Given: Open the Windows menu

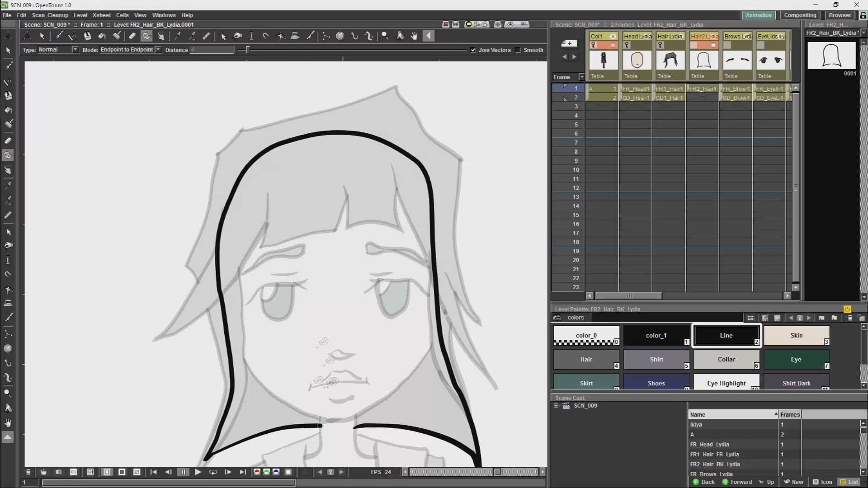Looking at the screenshot, I should [x=164, y=15].
